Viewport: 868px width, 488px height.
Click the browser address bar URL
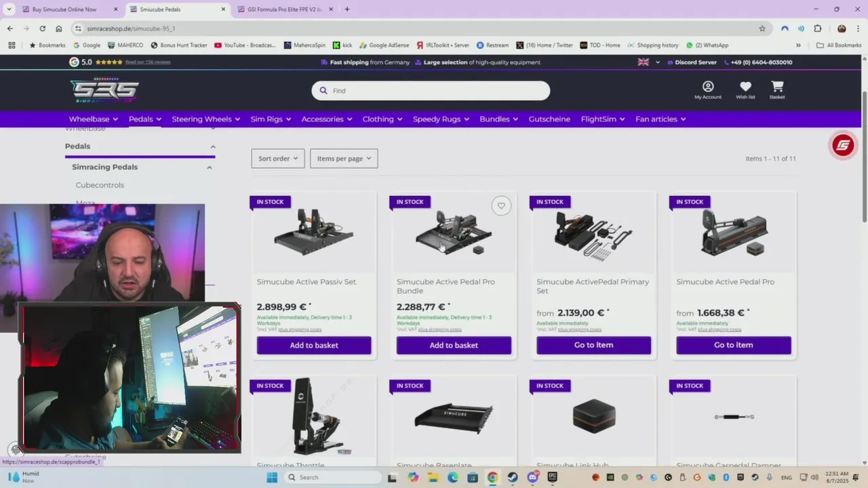(131, 28)
